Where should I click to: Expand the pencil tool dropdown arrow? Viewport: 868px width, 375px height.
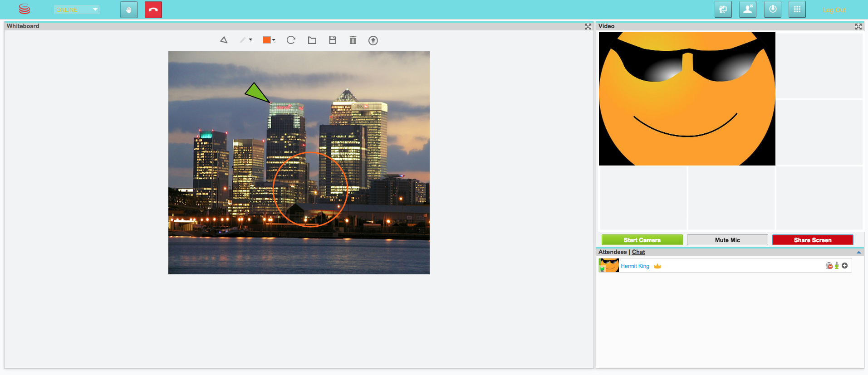pos(251,40)
